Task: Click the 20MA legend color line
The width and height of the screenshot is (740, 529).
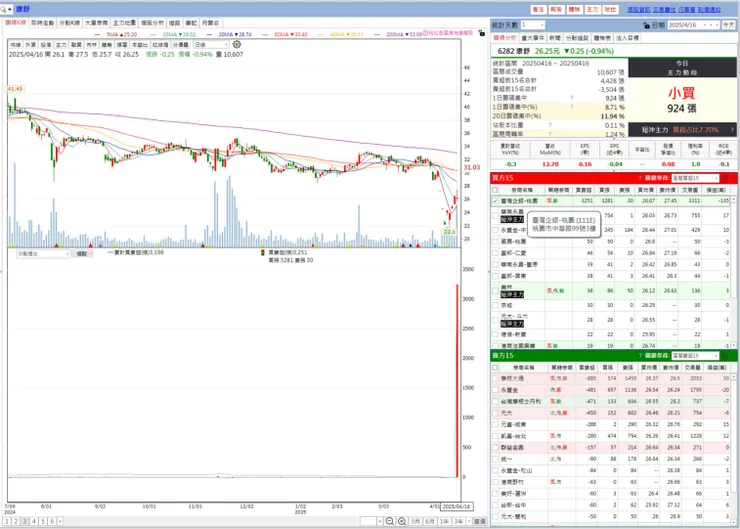Action: (209, 34)
